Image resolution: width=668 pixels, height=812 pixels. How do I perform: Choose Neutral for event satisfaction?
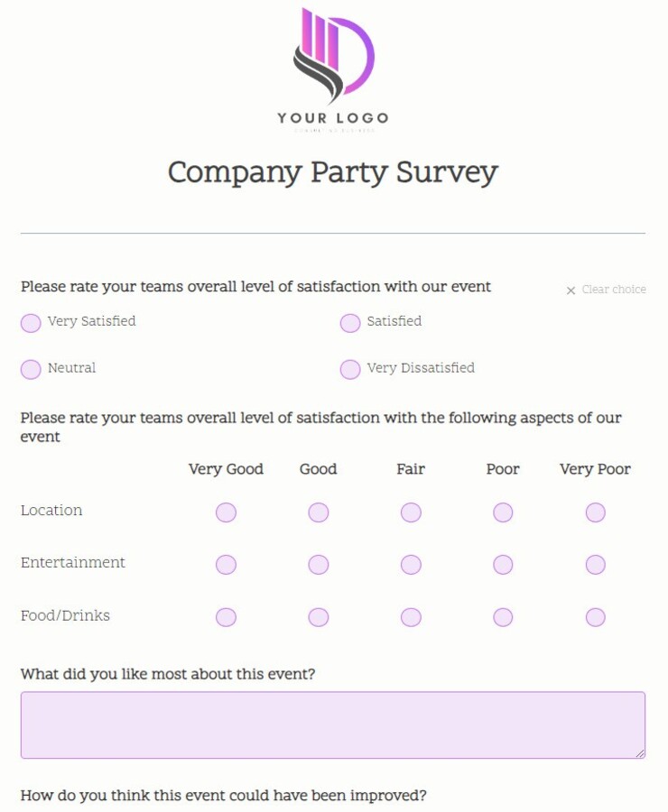tap(31, 370)
